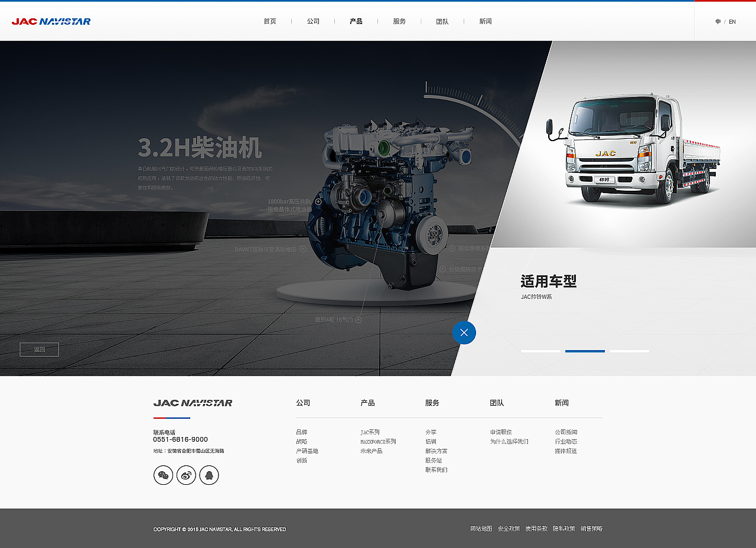756x548 pixels.
Task: Open the MAXXFORCE系列 footer link
Action: (x=378, y=442)
